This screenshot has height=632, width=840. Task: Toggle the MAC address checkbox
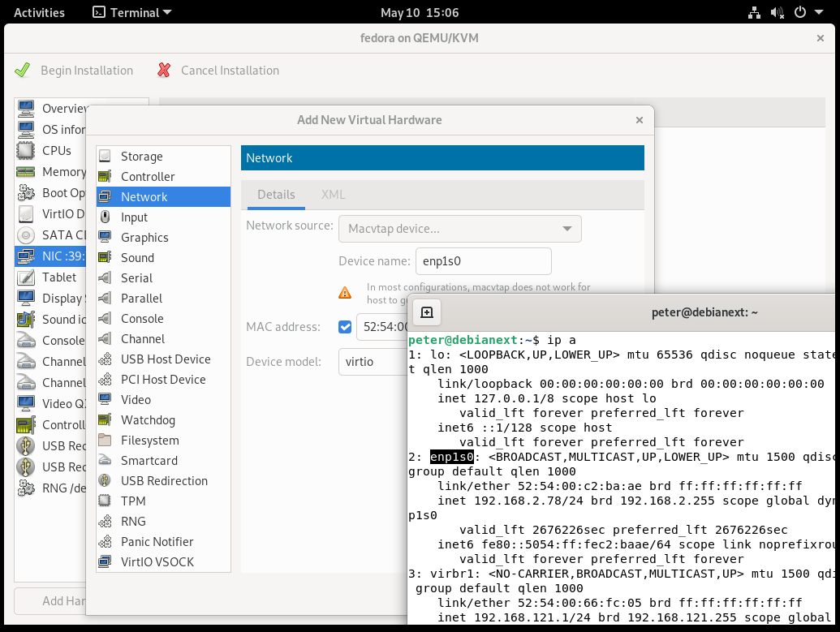pyautogui.click(x=345, y=327)
